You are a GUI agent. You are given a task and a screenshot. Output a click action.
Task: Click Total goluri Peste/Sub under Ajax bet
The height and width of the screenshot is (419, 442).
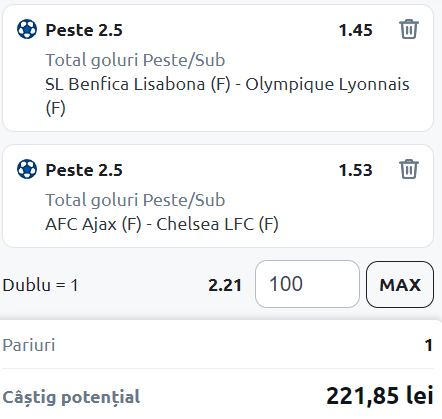135,200
